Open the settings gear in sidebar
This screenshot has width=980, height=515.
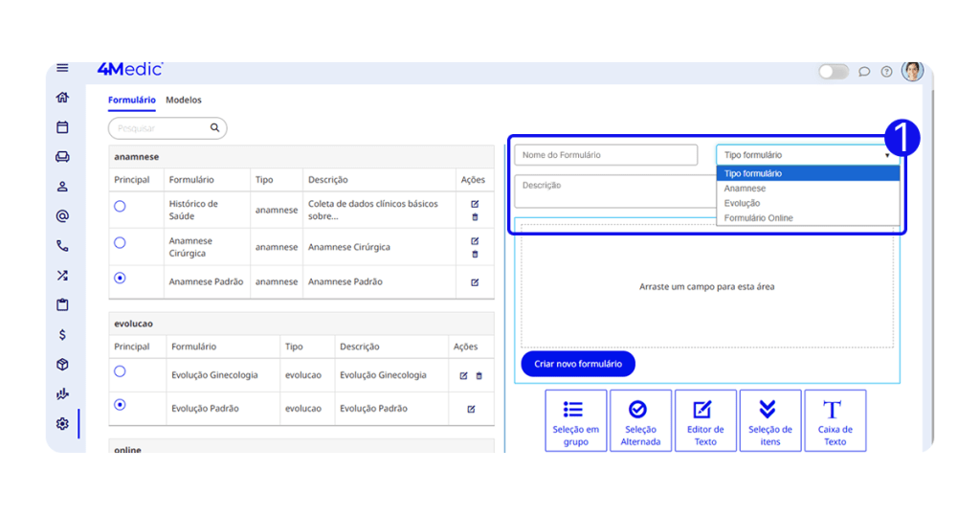click(x=62, y=424)
